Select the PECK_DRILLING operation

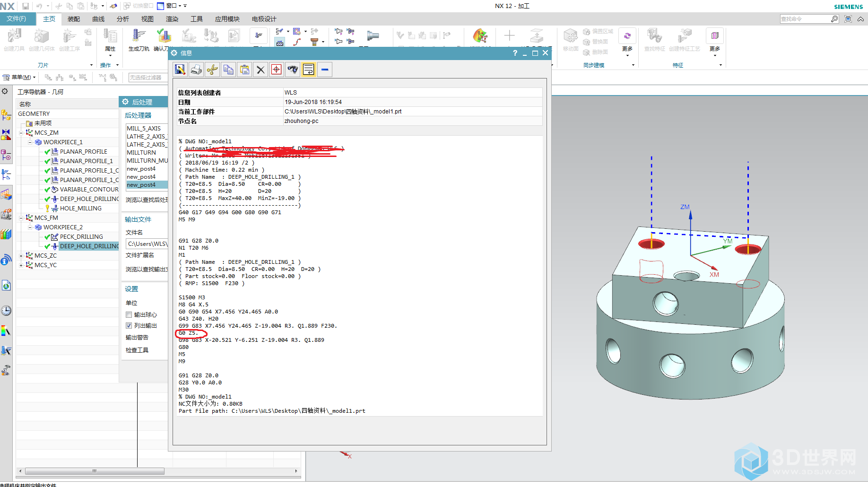click(x=81, y=237)
